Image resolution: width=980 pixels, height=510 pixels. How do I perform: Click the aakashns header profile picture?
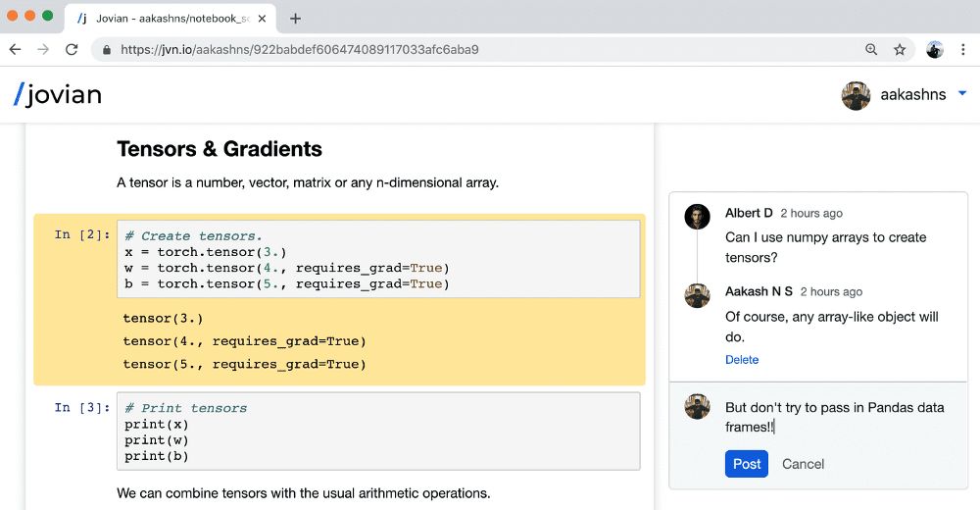pos(856,95)
